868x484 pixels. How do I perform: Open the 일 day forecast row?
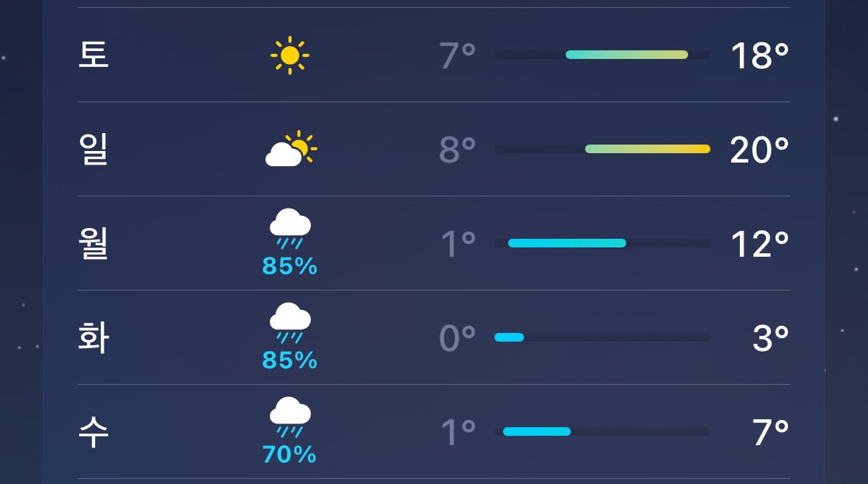click(434, 150)
